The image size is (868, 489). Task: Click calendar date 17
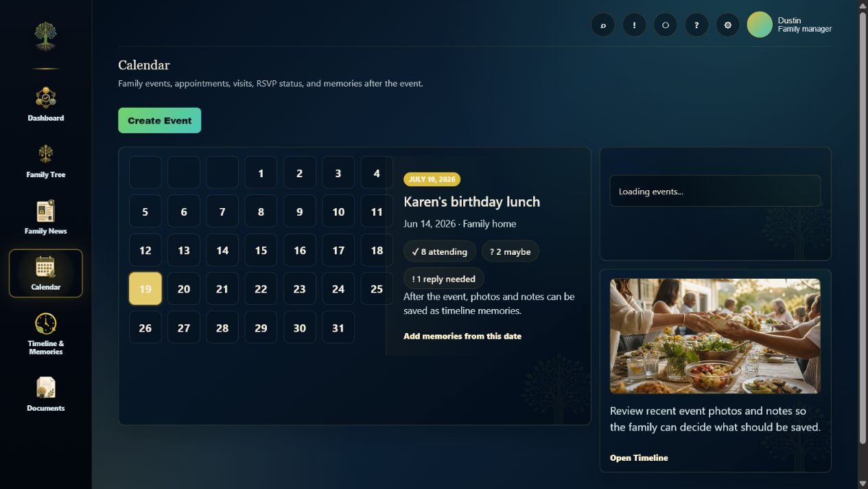coord(338,250)
